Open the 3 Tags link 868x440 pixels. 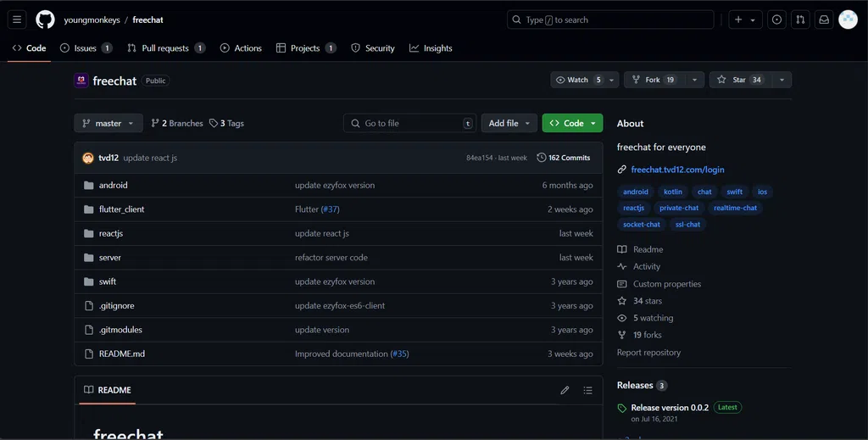(x=226, y=124)
